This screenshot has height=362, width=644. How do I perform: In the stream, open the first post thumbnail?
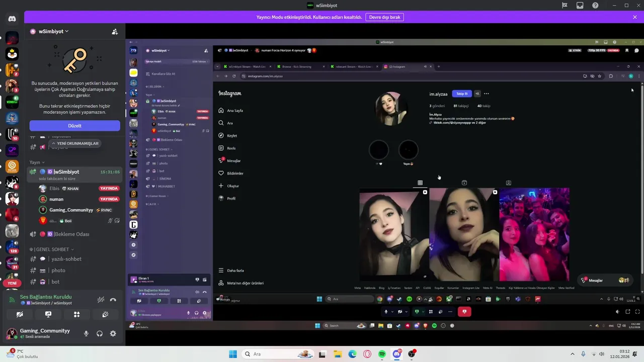click(394, 234)
